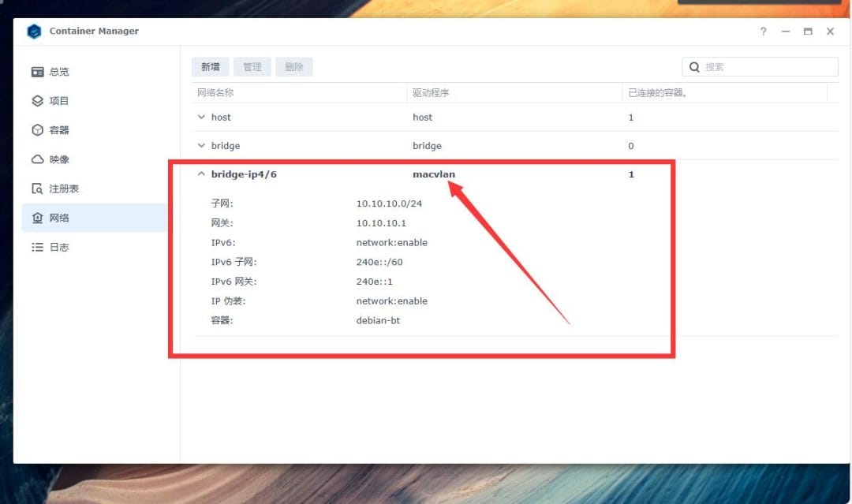
Task: Click the 新增 button to add a network
Action: pyautogui.click(x=210, y=66)
